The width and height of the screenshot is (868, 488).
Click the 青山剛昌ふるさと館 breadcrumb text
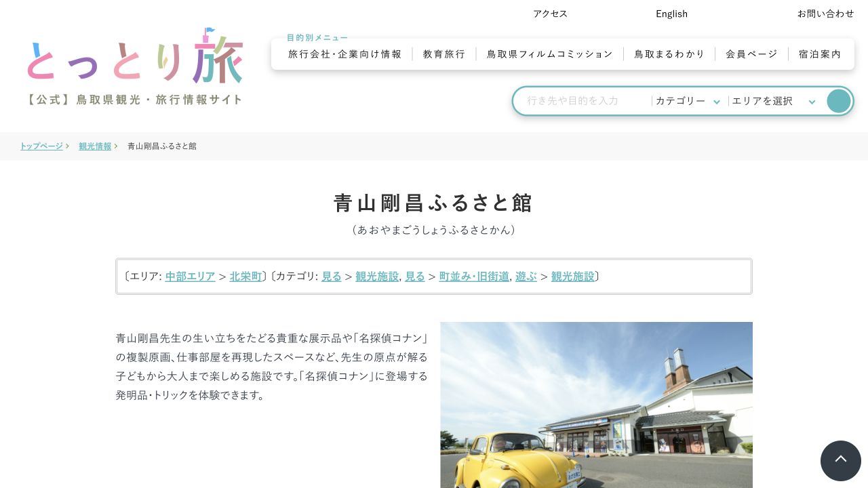point(162,146)
